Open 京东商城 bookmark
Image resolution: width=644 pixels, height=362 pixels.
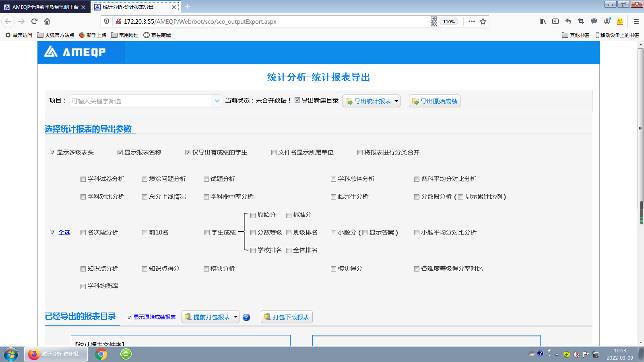coord(157,35)
